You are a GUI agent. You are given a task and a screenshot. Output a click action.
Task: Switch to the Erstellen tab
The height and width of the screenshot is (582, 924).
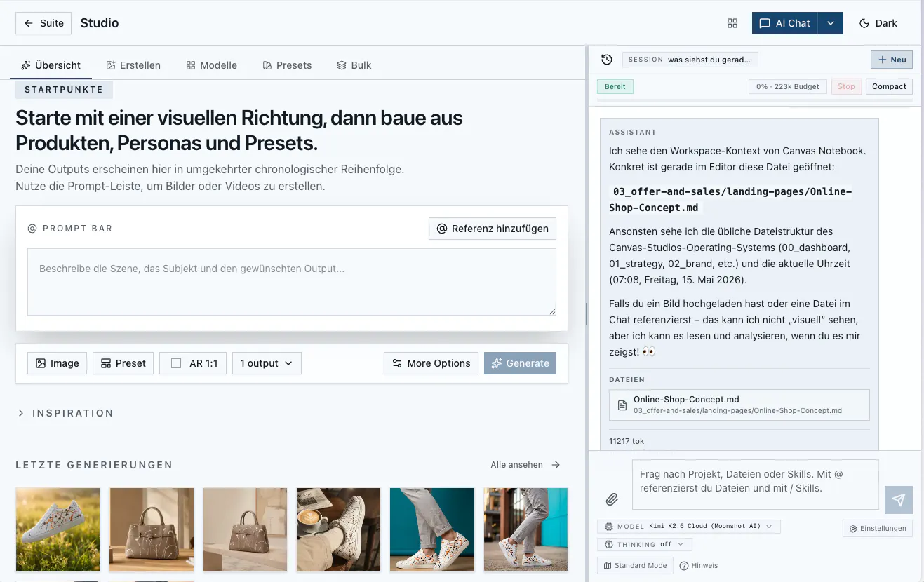pos(133,65)
